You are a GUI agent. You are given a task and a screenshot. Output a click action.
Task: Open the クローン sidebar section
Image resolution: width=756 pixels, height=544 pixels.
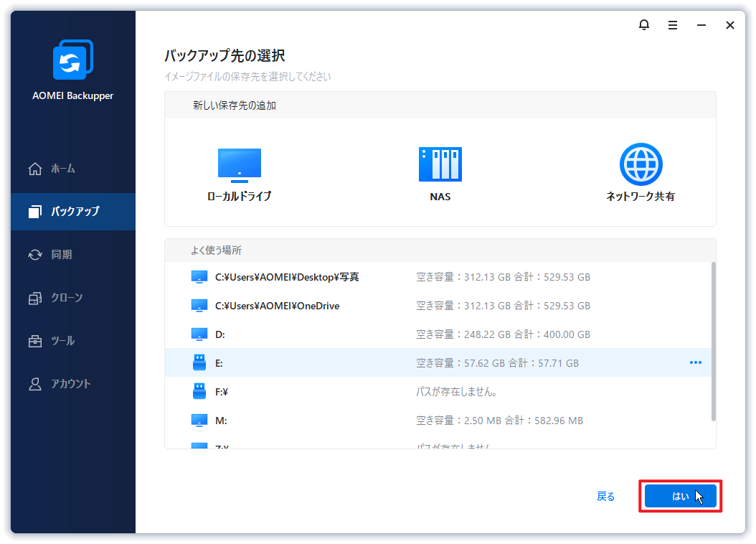click(x=67, y=298)
